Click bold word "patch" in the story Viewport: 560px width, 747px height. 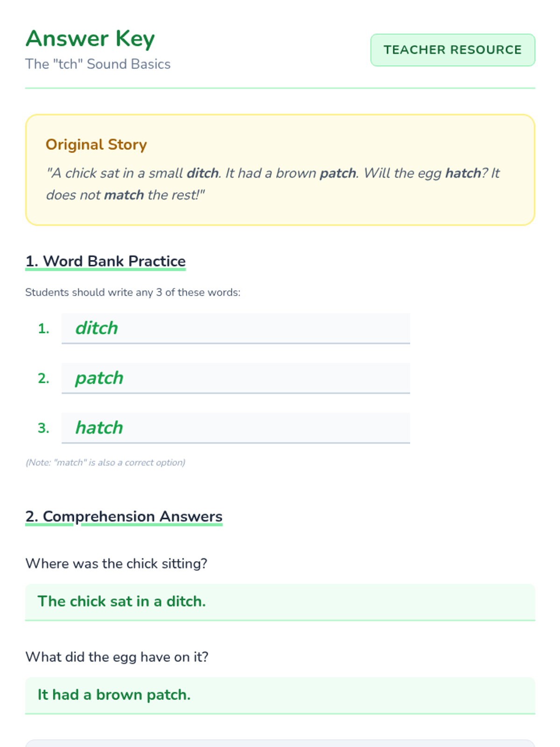click(338, 173)
